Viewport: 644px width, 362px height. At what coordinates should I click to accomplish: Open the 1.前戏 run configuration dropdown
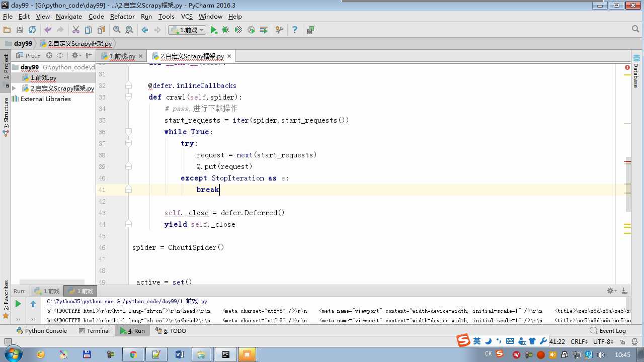tap(187, 30)
